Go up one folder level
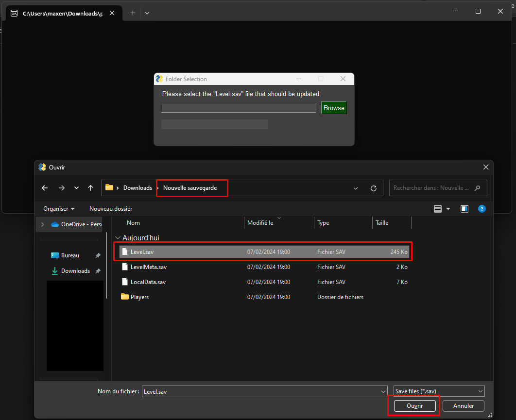The width and height of the screenshot is (516, 420). 90,188
